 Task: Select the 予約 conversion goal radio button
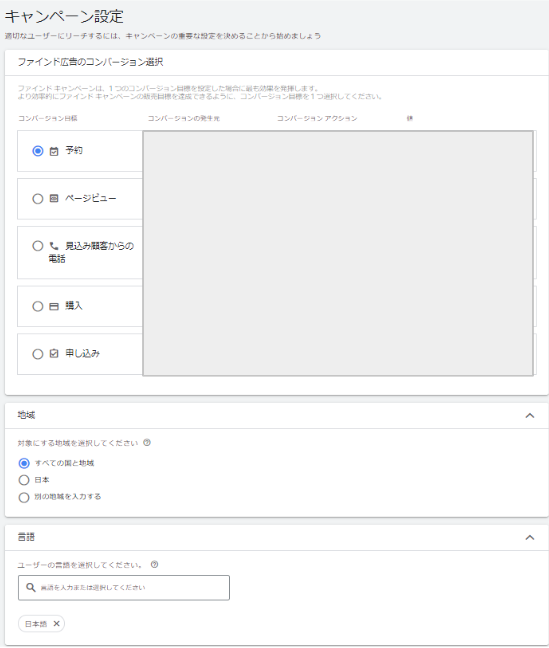click(x=38, y=151)
